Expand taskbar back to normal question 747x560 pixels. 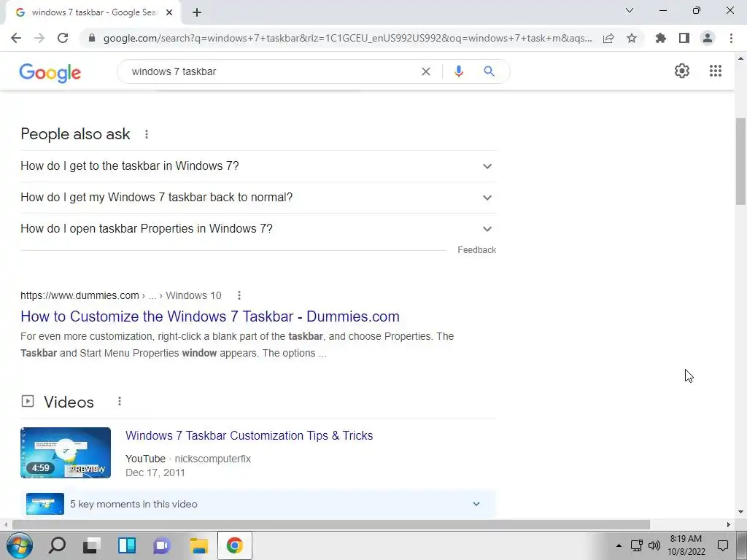258,198
